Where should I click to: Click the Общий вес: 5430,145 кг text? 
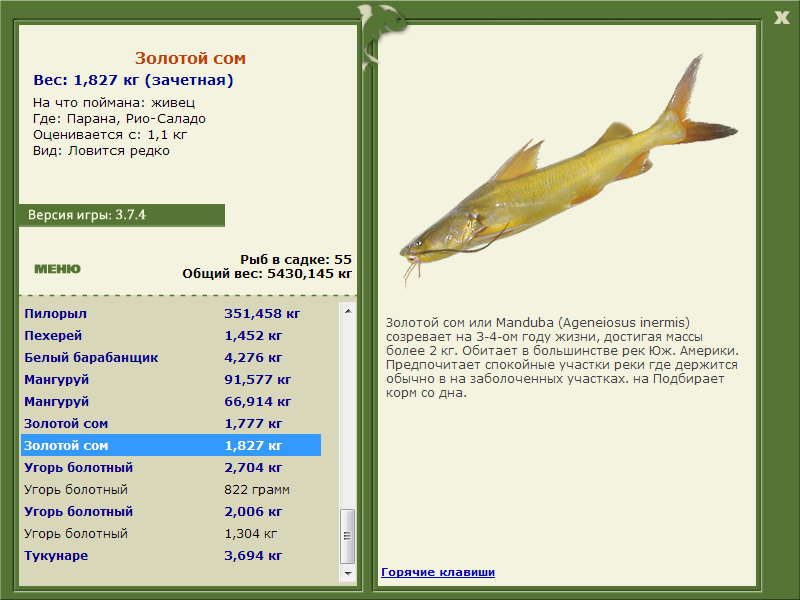(267, 273)
